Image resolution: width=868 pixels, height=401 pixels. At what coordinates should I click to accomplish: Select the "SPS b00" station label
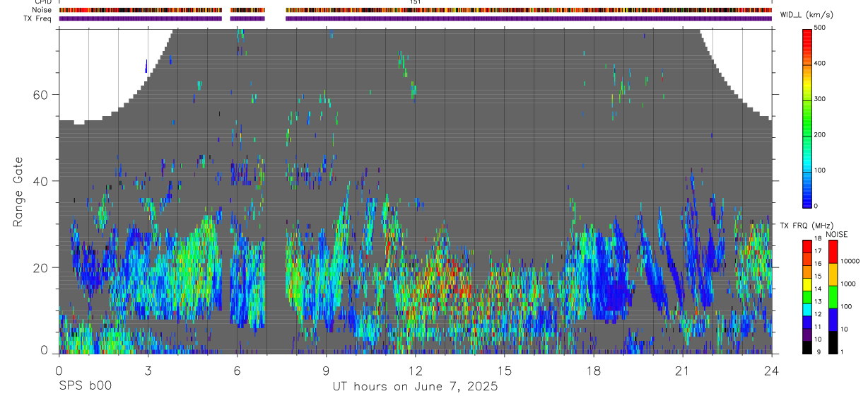(85, 387)
